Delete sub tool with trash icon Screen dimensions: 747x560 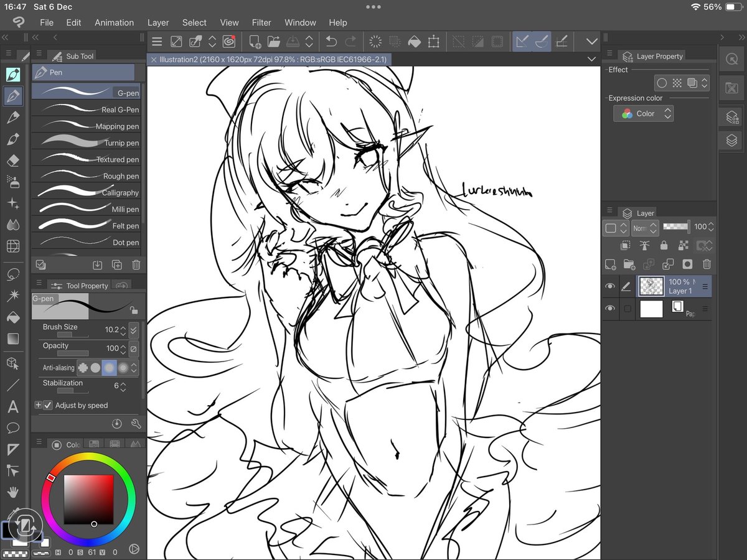pos(136,265)
